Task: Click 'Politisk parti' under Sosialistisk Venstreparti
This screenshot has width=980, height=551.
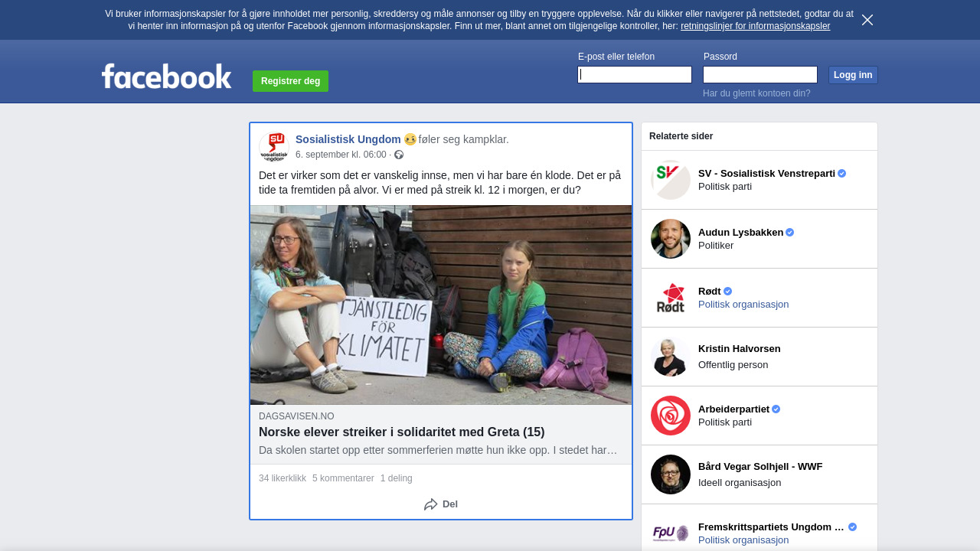Action: (x=725, y=187)
